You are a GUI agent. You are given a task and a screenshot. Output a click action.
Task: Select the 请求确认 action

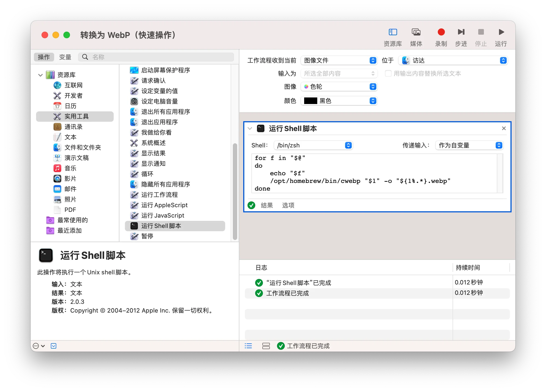[x=175, y=81]
